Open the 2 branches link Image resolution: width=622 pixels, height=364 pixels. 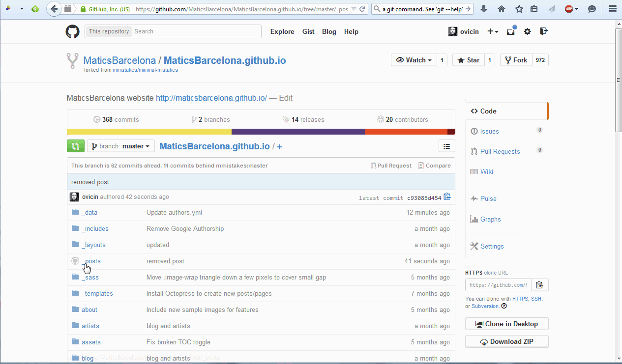[x=210, y=119]
